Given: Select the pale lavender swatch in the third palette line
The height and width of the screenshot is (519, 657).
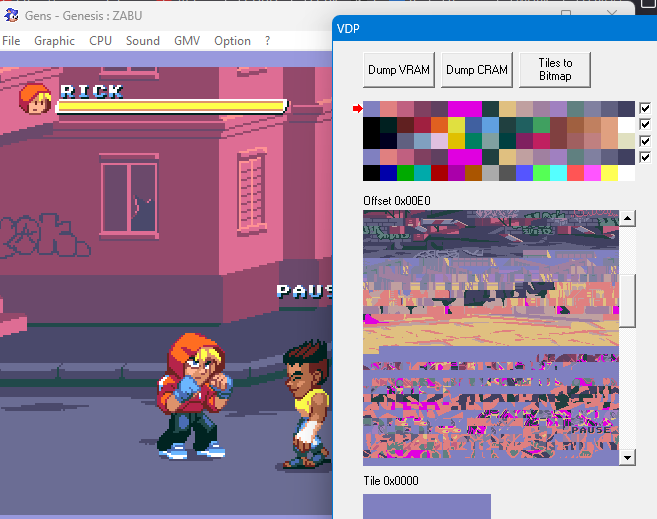Looking at the screenshot, I should click(x=440, y=141).
